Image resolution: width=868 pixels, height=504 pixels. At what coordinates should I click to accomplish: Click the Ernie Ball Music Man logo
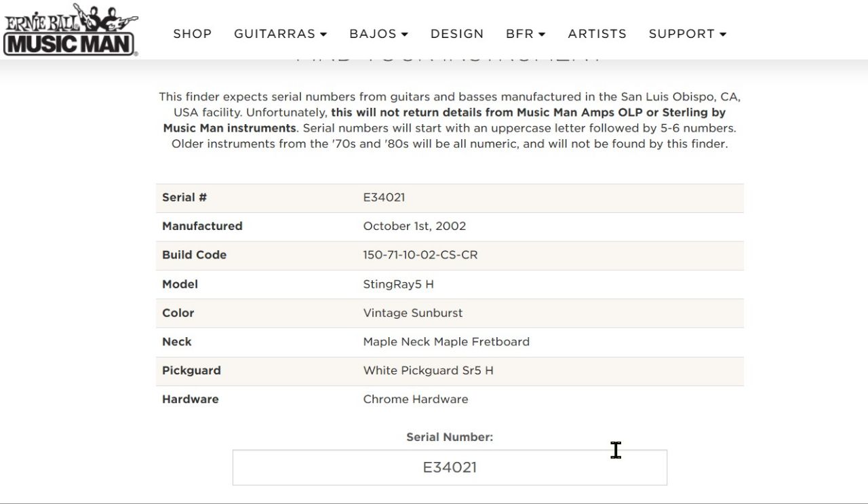tap(71, 29)
